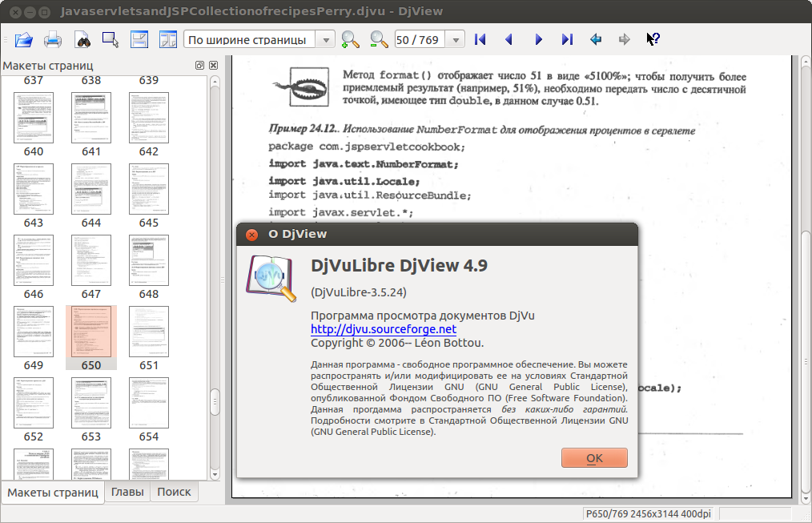Go to the next page
The image size is (812, 523).
tap(538, 39)
